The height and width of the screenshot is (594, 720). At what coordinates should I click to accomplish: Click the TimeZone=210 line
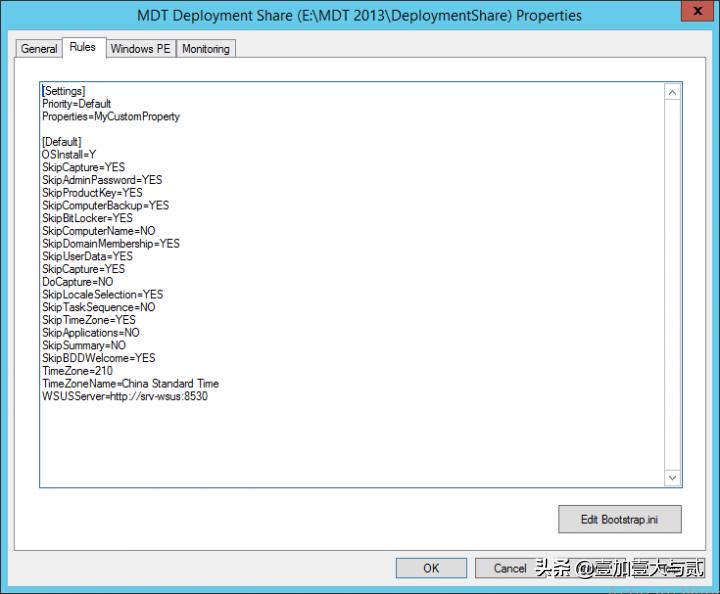tap(77, 371)
